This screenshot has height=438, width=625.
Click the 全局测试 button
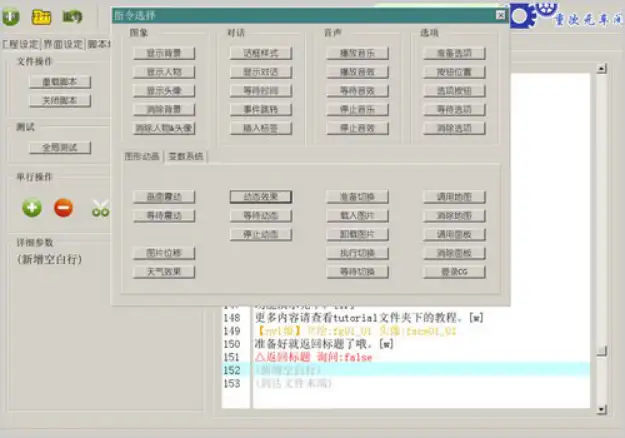click(60, 148)
